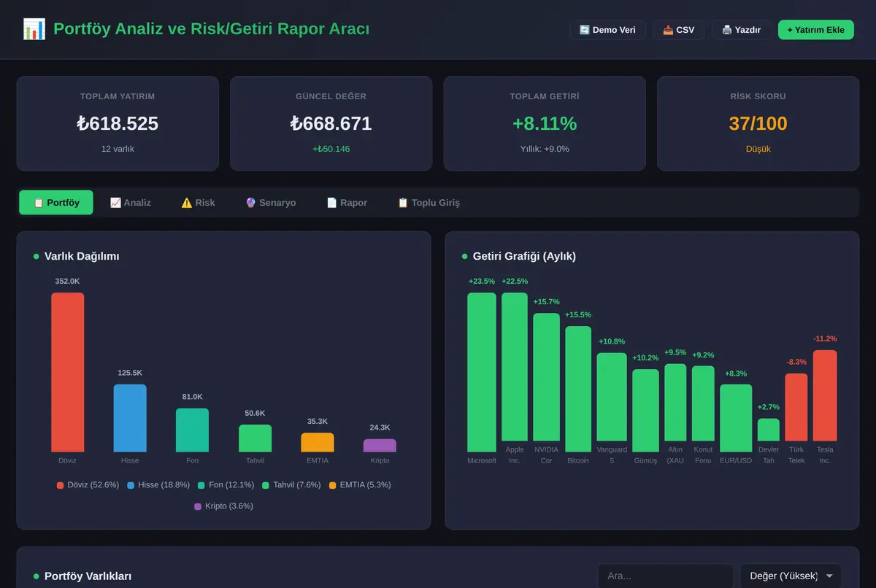876x588 pixels.
Task: Click the Altın return bar
Action: click(x=675, y=403)
